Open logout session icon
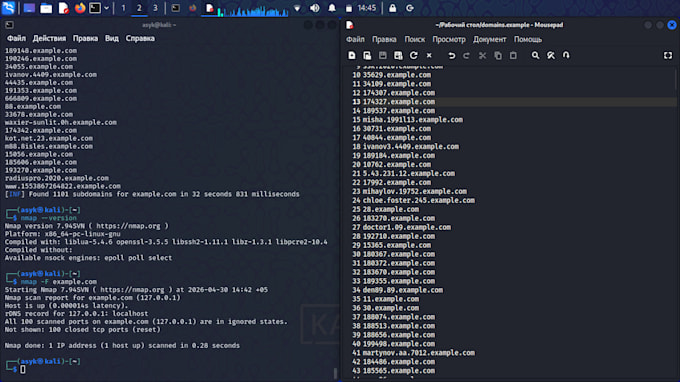 pyautogui.click(x=409, y=8)
